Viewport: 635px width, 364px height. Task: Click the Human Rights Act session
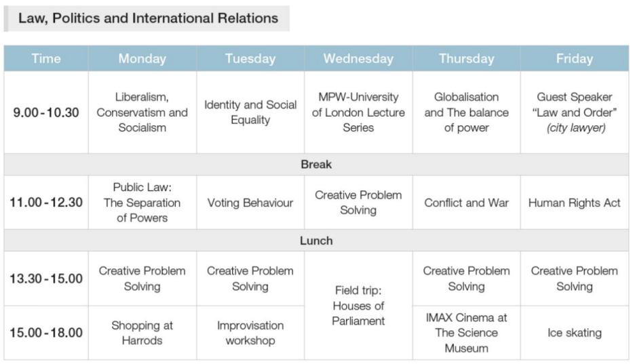[x=574, y=203]
